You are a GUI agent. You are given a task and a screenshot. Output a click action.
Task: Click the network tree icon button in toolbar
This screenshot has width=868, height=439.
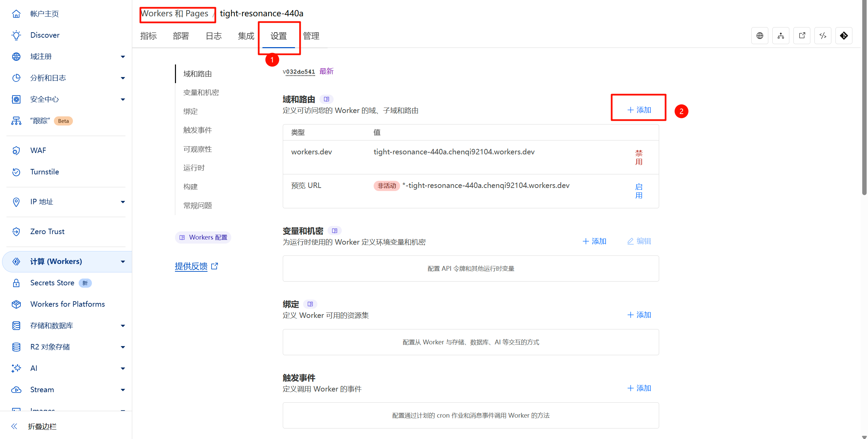(781, 36)
